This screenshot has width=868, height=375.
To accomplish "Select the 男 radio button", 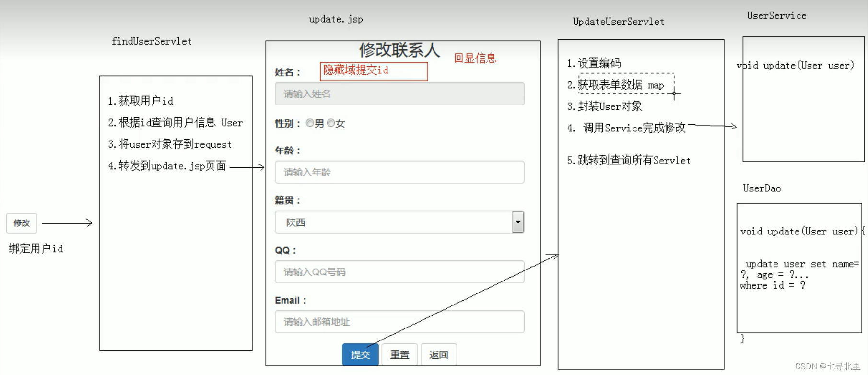I will pyautogui.click(x=310, y=123).
